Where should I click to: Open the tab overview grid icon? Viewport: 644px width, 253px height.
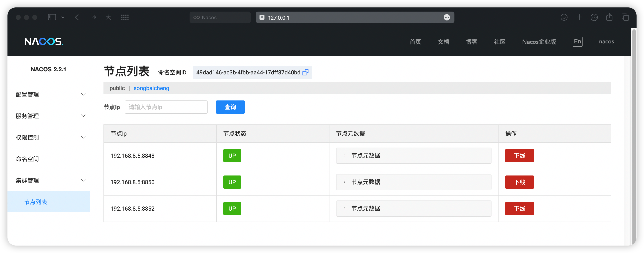(125, 17)
